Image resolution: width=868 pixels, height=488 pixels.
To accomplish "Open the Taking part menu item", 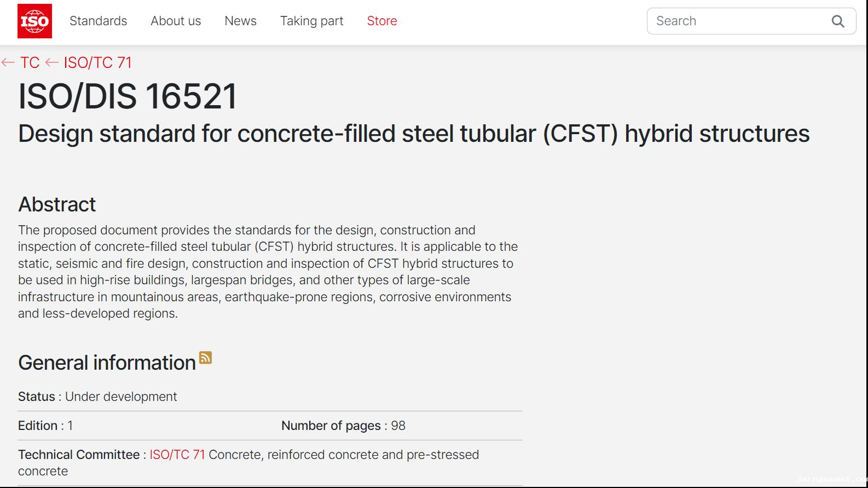I will (x=311, y=21).
